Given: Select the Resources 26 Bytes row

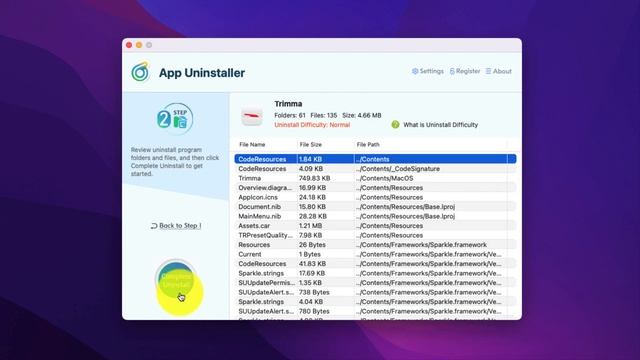Looking at the screenshot, I should point(375,244).
